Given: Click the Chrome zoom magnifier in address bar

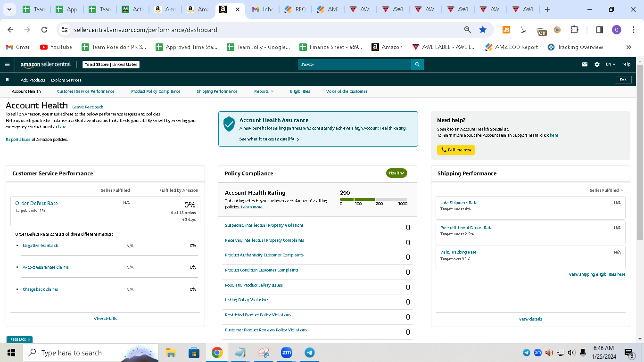Looking at the screenshot, I should pyautogui.click(x=468, y=30).
